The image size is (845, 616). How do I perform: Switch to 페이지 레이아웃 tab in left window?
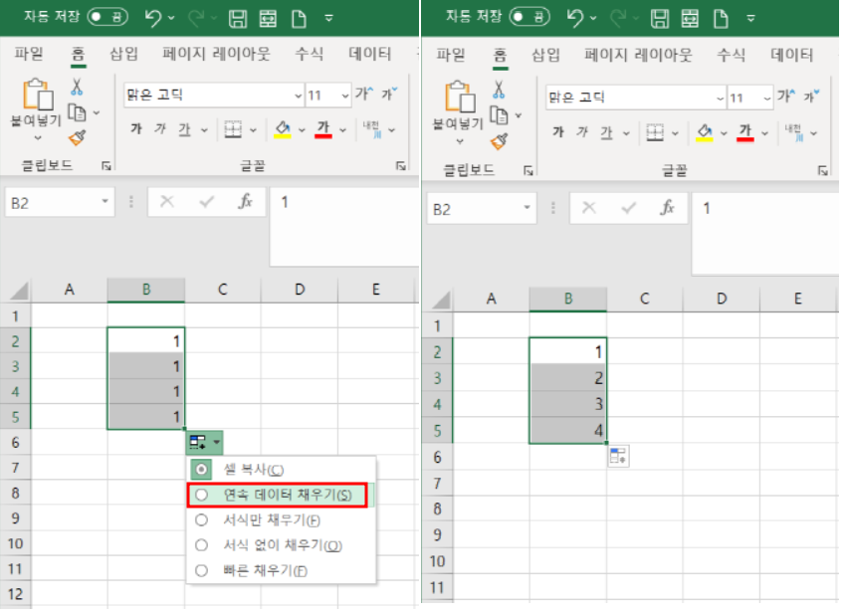tap(216, 54)
